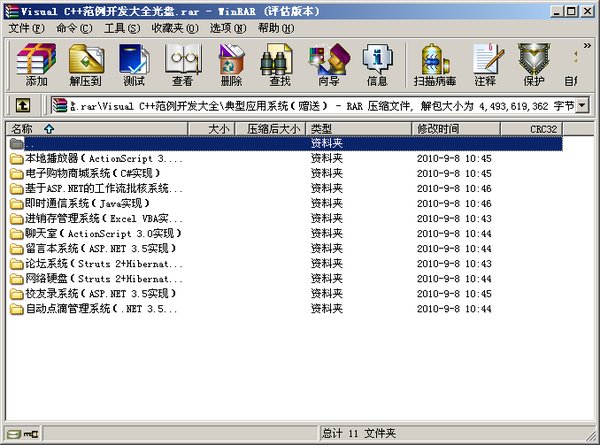Click the 解压到 (Extract To) toolbar icon

click(86, 64)
